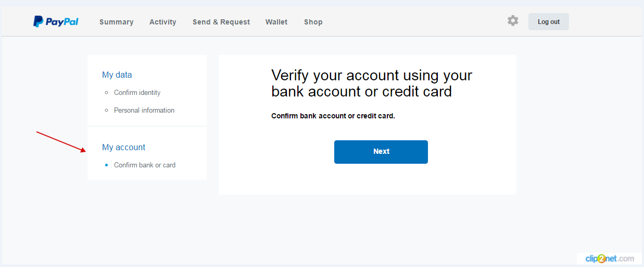Viewport: 644px width, 267px height.
Task: Open Personal information step
Action: (144, 110)
